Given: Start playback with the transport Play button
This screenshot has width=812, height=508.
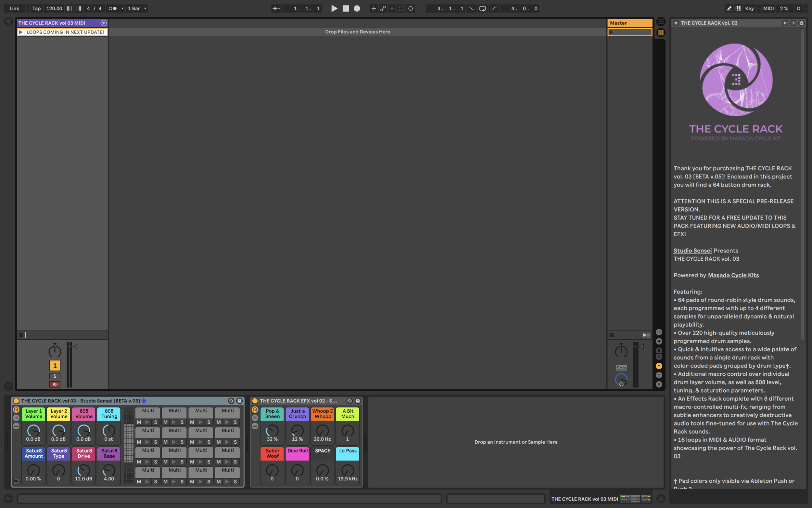Looking at the screenshot, I should click(x=334, y=8).
